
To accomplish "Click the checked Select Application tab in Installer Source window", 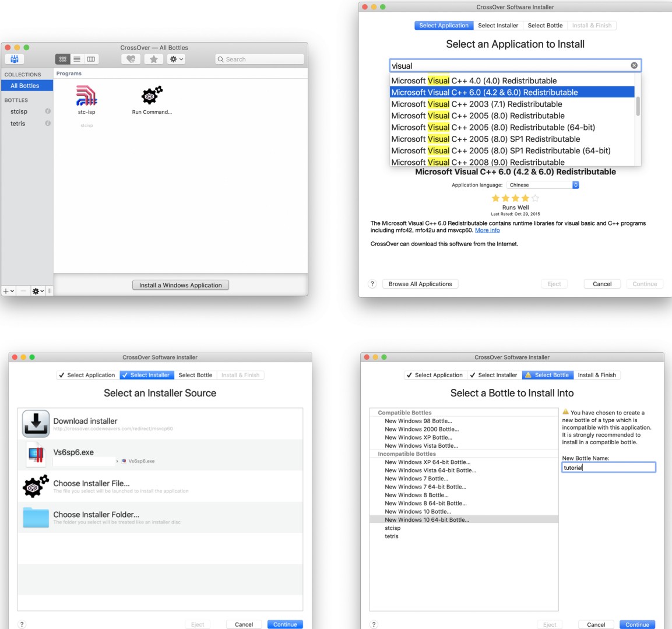I will (x=87, y=375).
